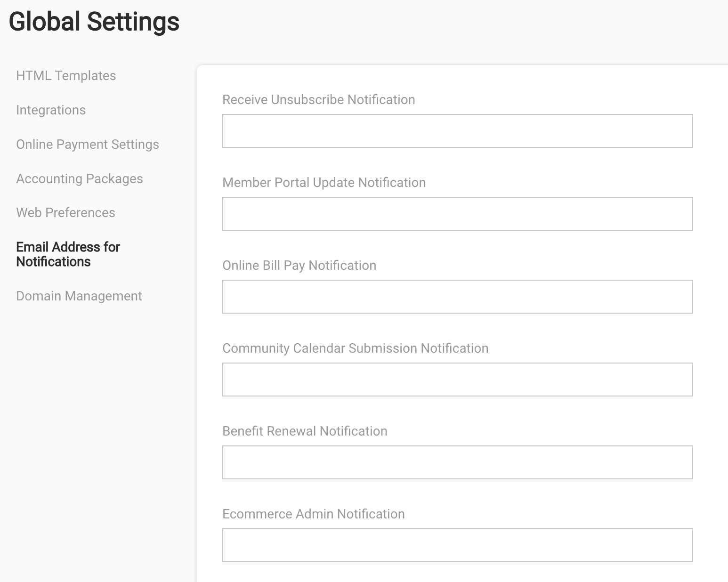The image size is (728, 582).
Task: Open Domain Management settings
Action: pos(79,296)
